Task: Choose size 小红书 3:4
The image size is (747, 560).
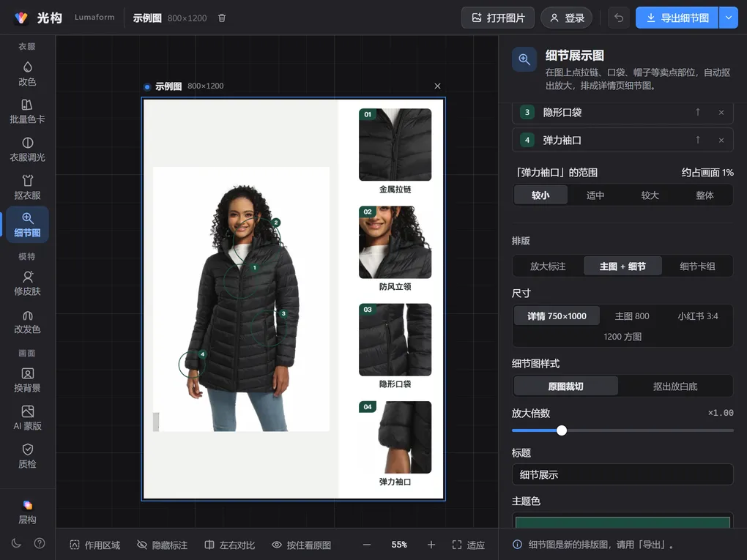Action: (698, 316)
